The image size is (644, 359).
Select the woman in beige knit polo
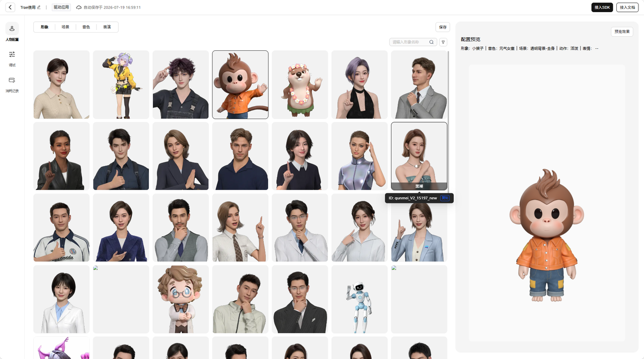[61, 84]
